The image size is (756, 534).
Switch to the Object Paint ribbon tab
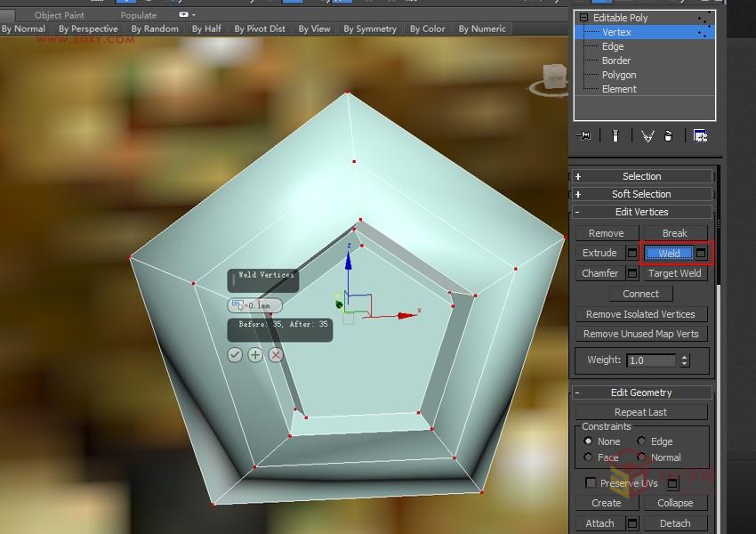pos(59,15)
